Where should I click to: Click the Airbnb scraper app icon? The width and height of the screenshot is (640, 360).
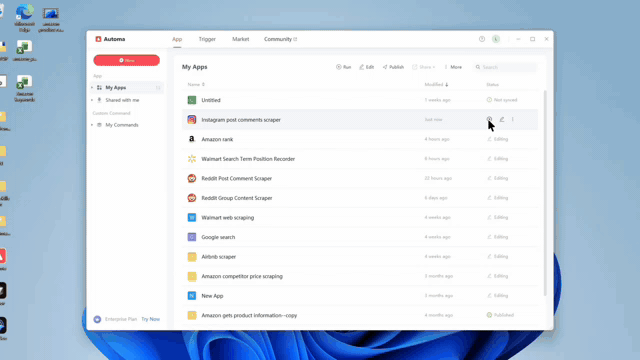pyautogui.click(x=192, y=257)
